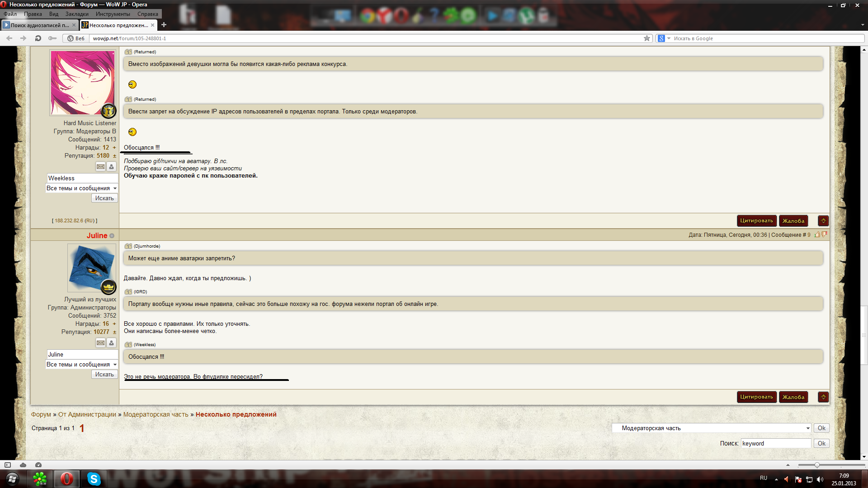Screen dimensions: 868x488
Task: Launch Skype from the taskbar
Action: tap(94, 479)
